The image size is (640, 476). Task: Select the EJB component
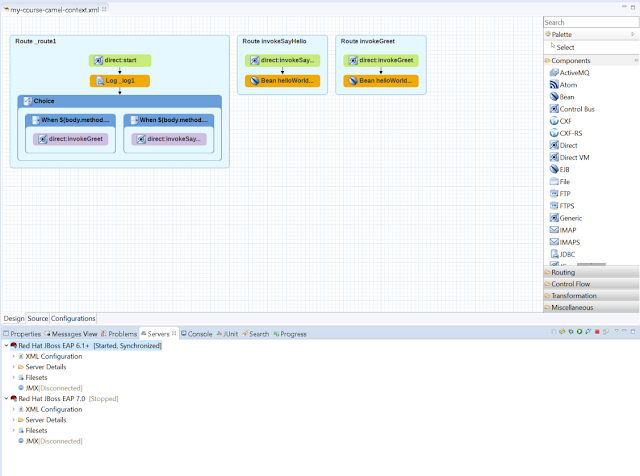pyautogui.click(x=560, y=169)
